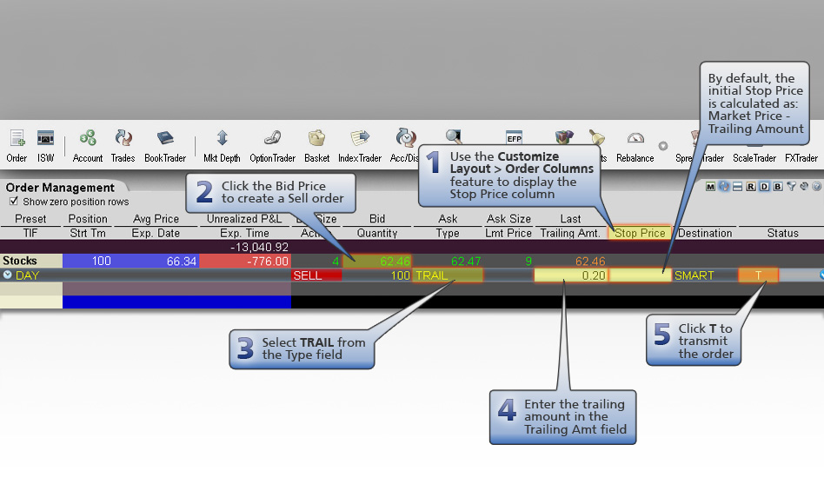Click the Exp. Date column header
The width and height of the screenshot is (824, 504).
(x=156, y=233)
